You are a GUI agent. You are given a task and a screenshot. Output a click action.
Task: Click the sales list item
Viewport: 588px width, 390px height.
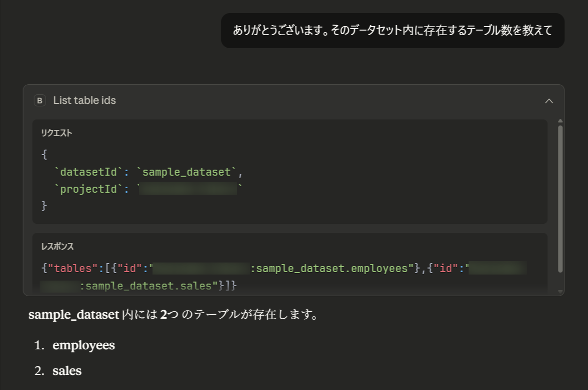point(67,371)
